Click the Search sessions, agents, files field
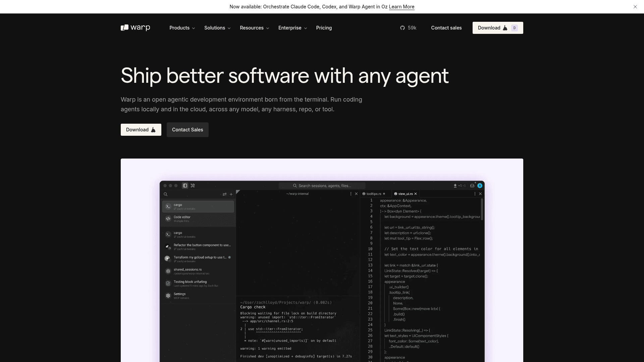Screen dimensions: 644x362 click(x=322, y=186)
